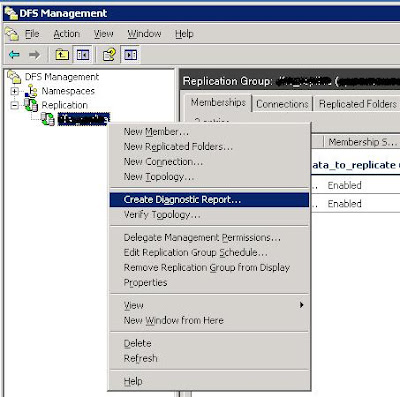This screenshot has width=400, height=397.
Task: Select New Window from Here
Action: pos(209,320)
